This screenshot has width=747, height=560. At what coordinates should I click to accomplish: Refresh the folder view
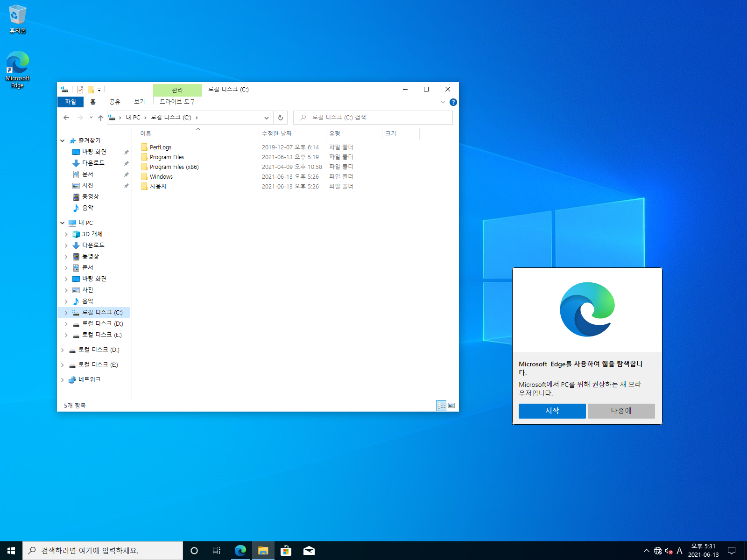tap(281, 118)
